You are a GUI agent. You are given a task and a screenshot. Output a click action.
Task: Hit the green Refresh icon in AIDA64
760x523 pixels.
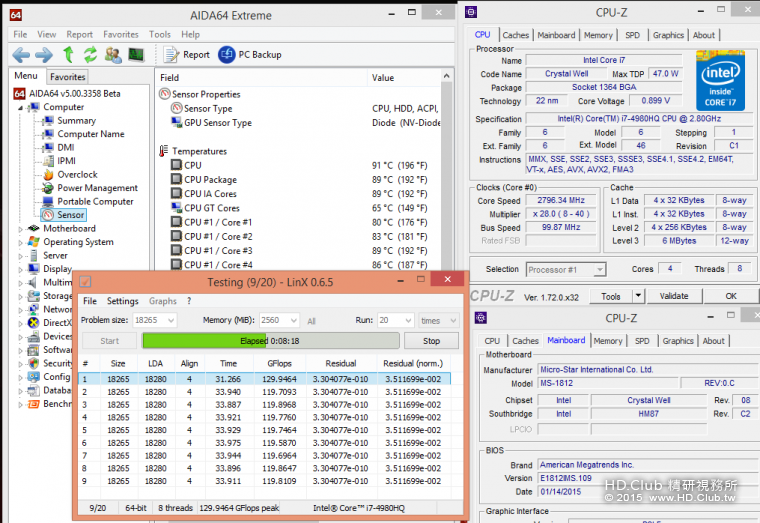click(90, 54)
